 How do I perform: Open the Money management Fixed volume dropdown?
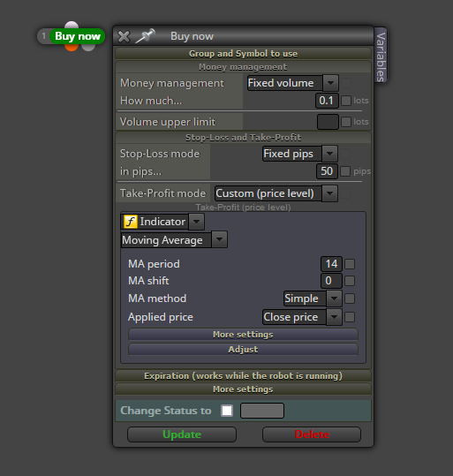click(x=293, y=83)
